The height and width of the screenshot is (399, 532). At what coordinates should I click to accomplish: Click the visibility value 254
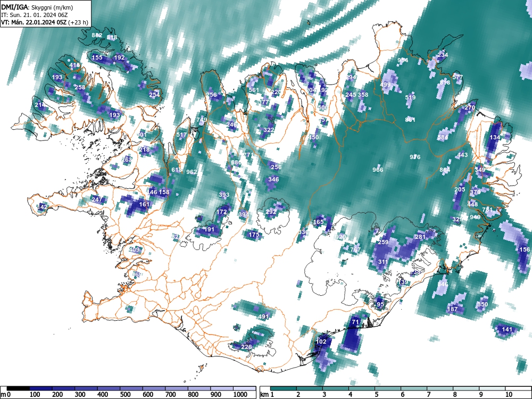click(154, 95)
